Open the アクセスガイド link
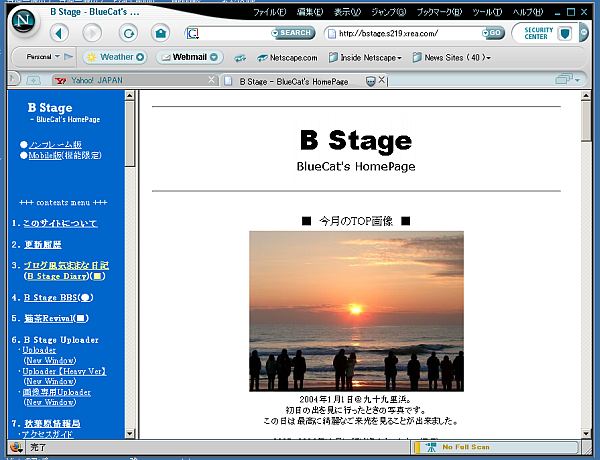This screenshot has width=600, height=460. [47, 434]
